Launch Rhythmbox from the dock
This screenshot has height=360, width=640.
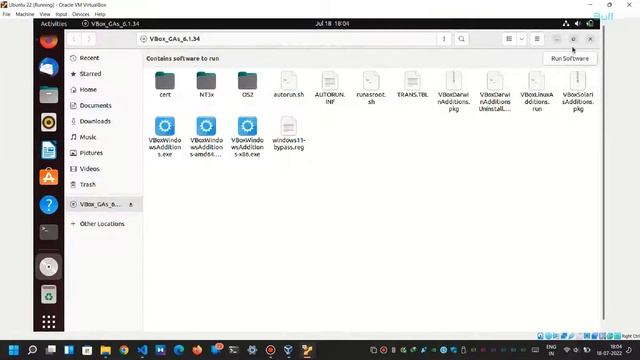tap(49, 122)
